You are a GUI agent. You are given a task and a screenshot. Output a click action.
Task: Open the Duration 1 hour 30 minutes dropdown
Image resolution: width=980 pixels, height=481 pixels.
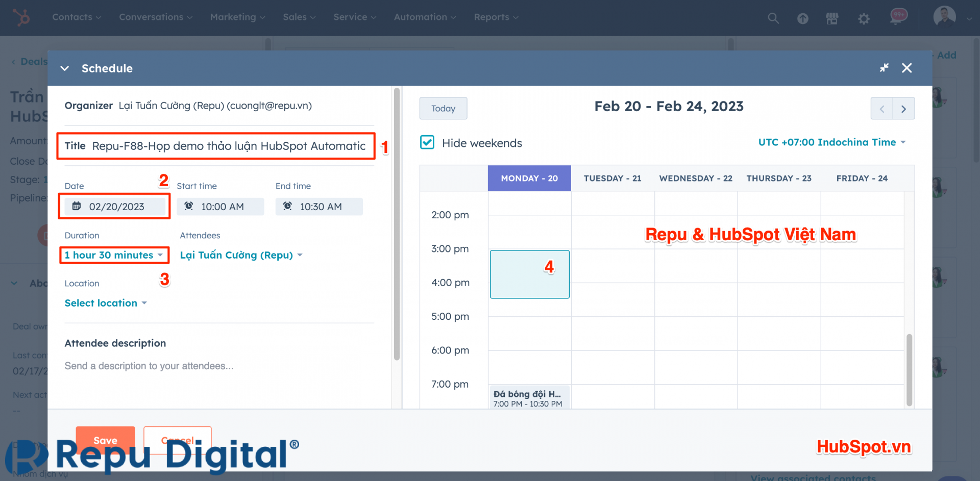tap(114, 255)
